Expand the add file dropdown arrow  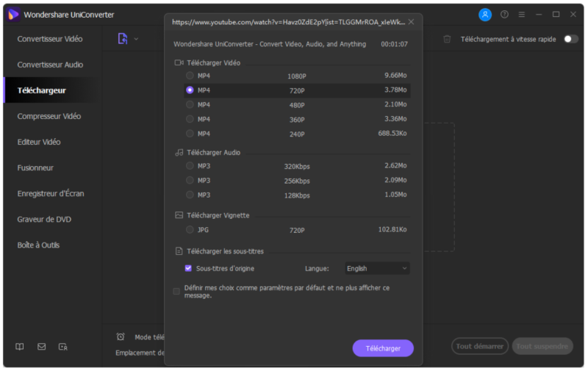[x=136, y=39]
